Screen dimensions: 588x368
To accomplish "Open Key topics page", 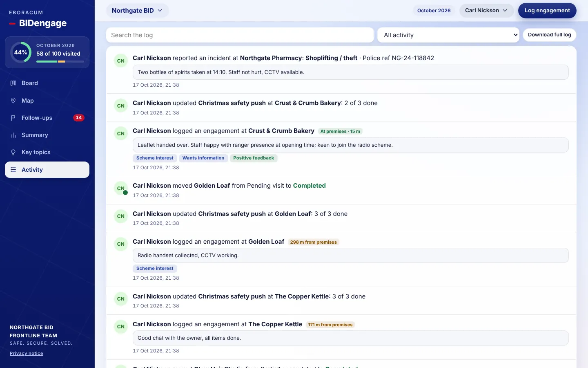I will pyautogui.click(x=47, y=152).
